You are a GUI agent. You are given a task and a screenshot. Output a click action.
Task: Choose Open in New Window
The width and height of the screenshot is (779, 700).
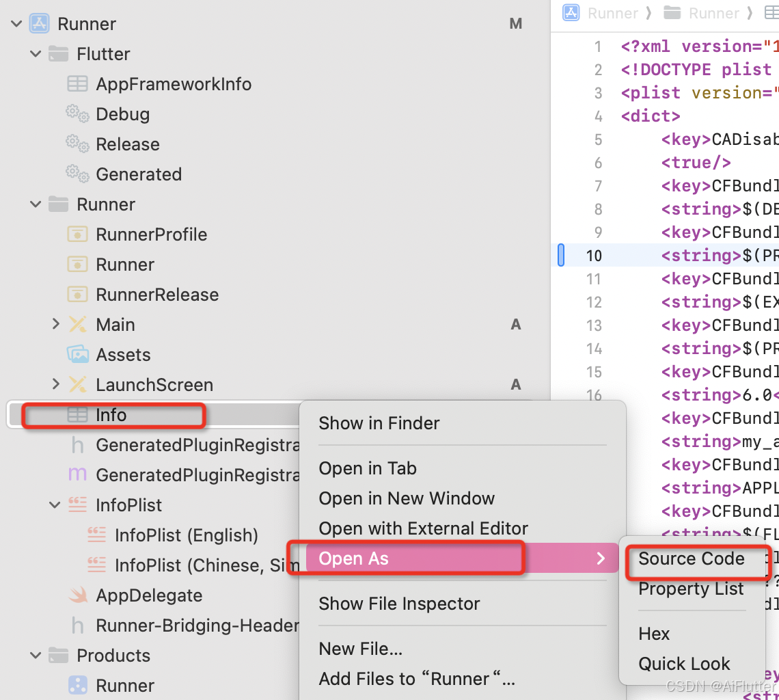click(462, 498)
